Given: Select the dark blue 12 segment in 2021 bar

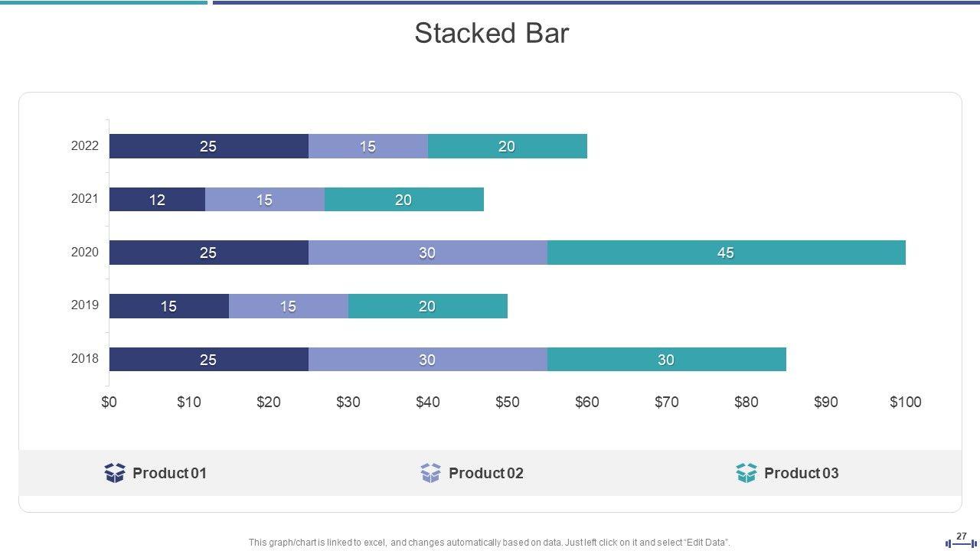Looking at the screenshot, I should pos(157,200).
